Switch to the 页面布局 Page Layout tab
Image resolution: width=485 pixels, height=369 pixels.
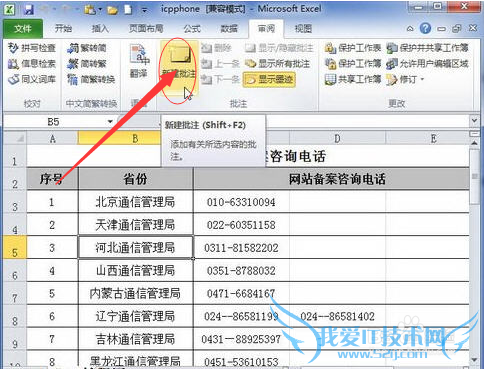pos(146,29)
